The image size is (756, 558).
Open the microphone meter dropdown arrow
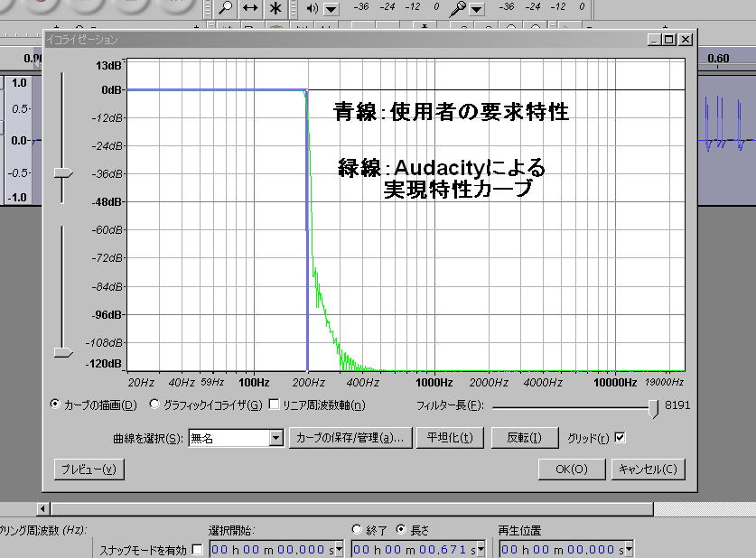pyautogui.click(x=476, y=9)
